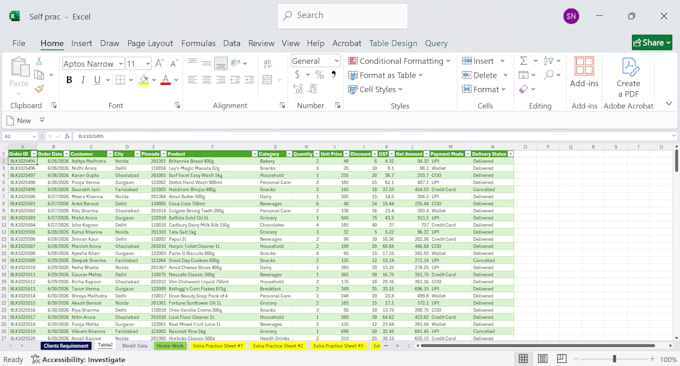
Task: Click Accessibility: Investigate in status bar
Action: click(x=78, y=359)
